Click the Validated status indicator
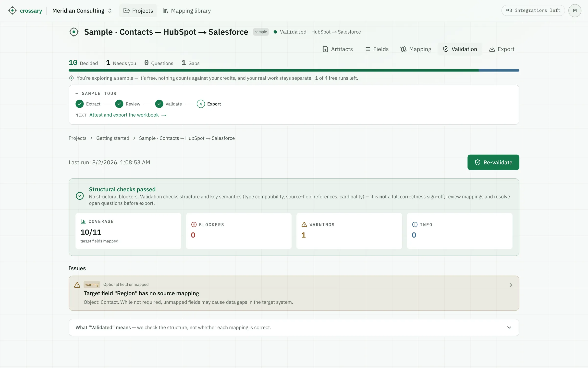This screenshot has height=368, width=588. [290, 32]
